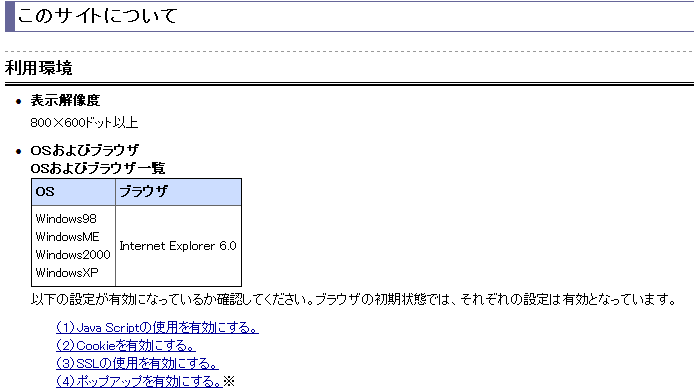Image resolution: width=694 pixels, height=392 pixels.
Task: Open the SSLの使用を有効にする link (3)
Action: pos(137,363)
